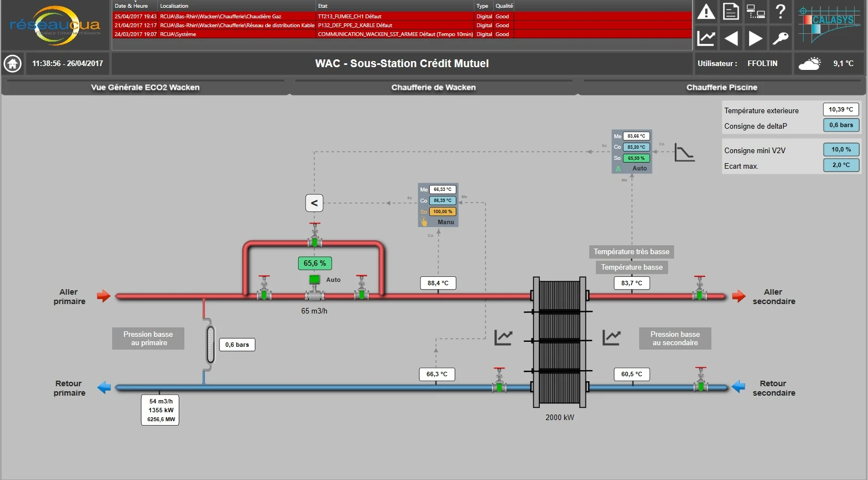868x480 pixels.
Task: Edit the Consigne mini V2V value field
Action: [841, 149]
